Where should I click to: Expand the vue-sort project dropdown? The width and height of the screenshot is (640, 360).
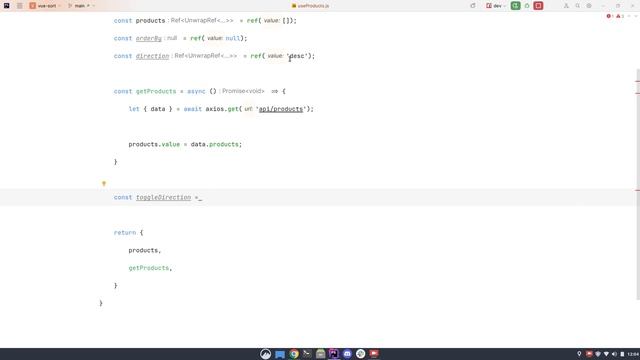click(45, 6)
